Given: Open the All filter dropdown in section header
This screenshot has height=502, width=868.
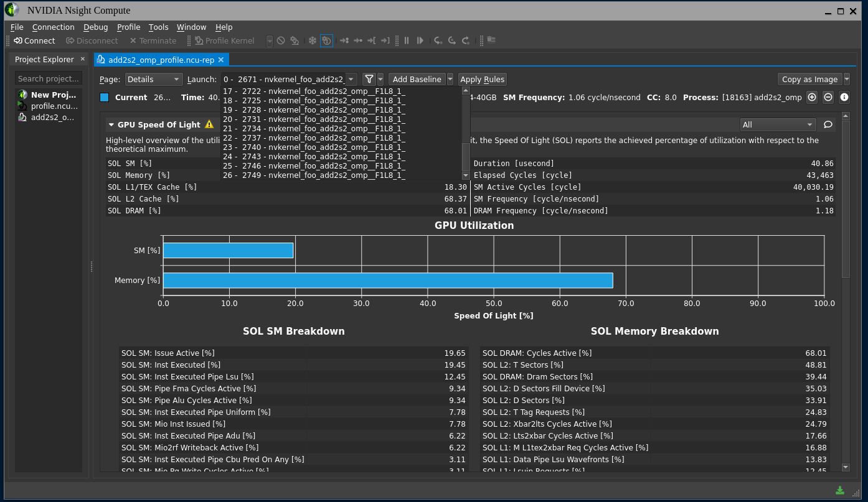Looking at the screenshot, I should (778, 124).
